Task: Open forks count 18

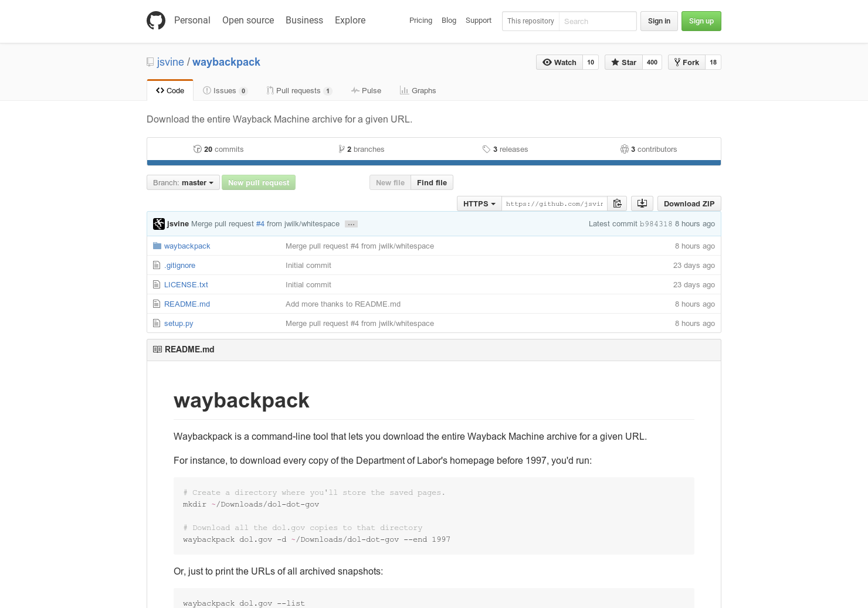Action: [713, 62]
